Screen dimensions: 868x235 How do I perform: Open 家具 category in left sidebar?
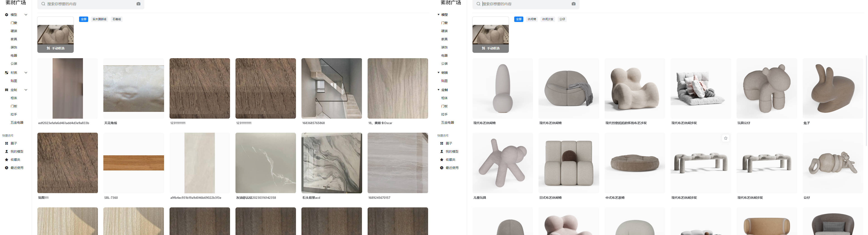pyautogui.click(x=14, y=39)
